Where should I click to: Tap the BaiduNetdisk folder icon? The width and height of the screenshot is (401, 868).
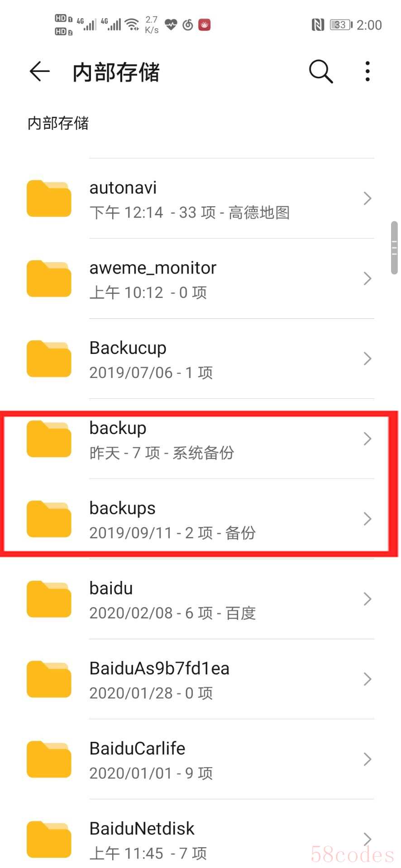[49, 840]
